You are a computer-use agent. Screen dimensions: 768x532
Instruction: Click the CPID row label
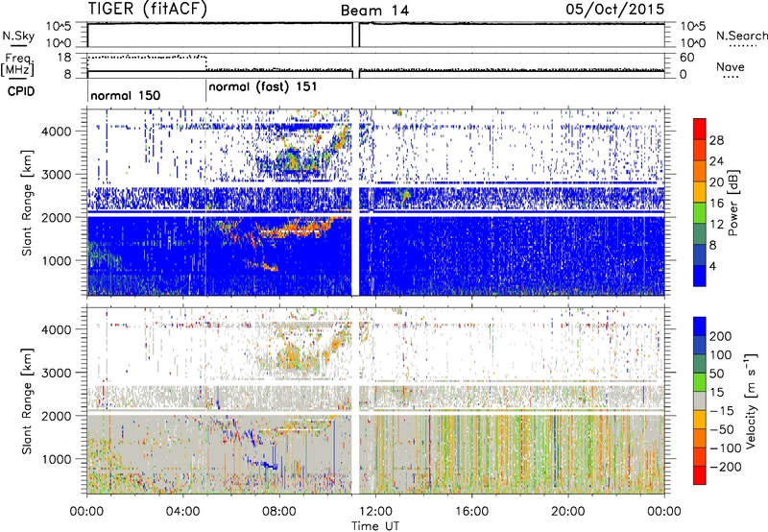(21, 91)
